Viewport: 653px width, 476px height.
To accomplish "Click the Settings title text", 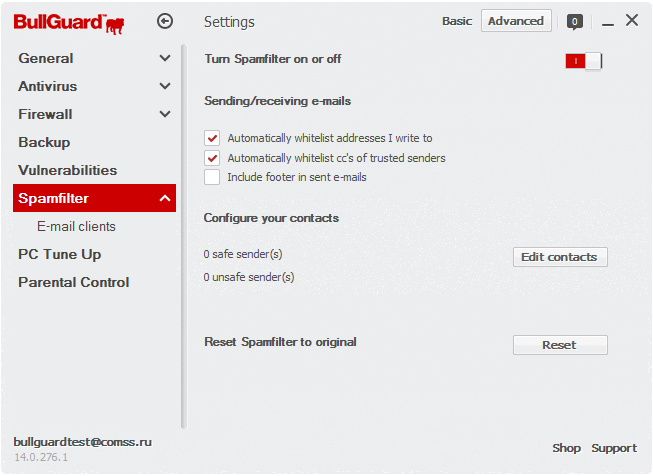I will click(229, 22).
